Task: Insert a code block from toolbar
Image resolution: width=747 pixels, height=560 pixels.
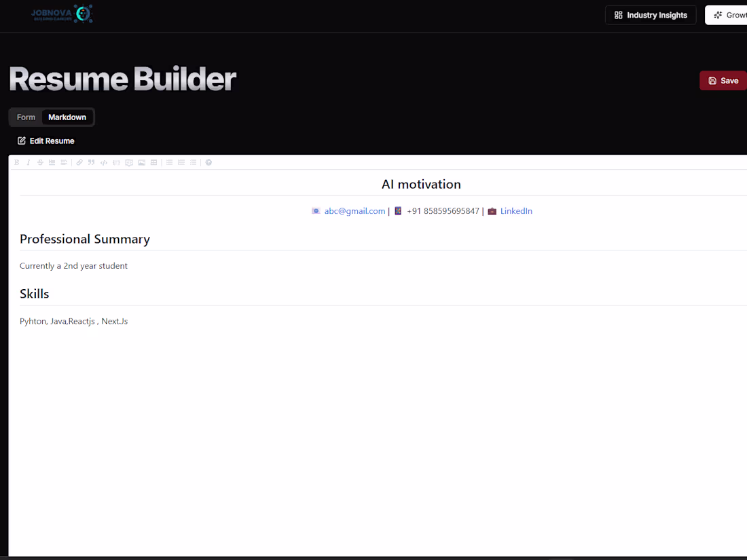Action: pos(116,162)
